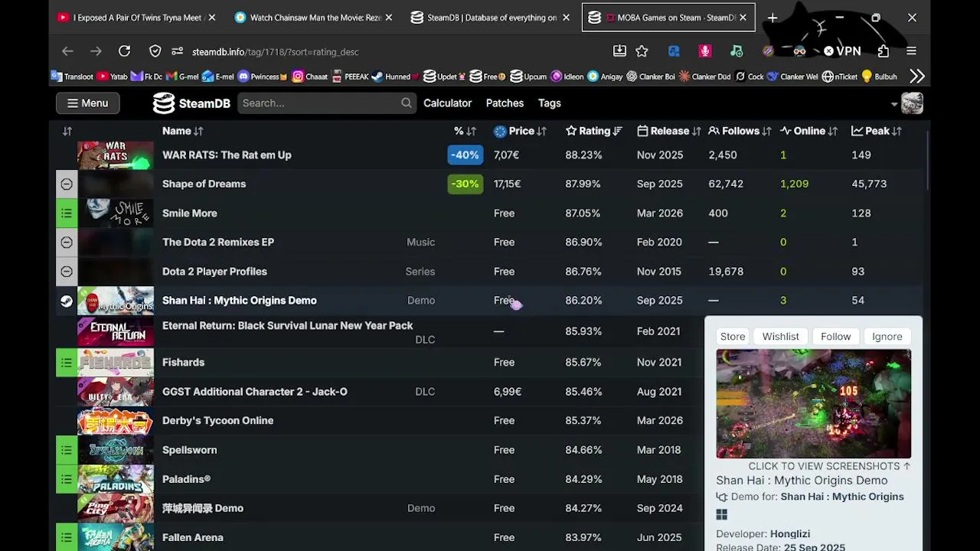Click the sort arrows icon in first column header

coord(67,132)
